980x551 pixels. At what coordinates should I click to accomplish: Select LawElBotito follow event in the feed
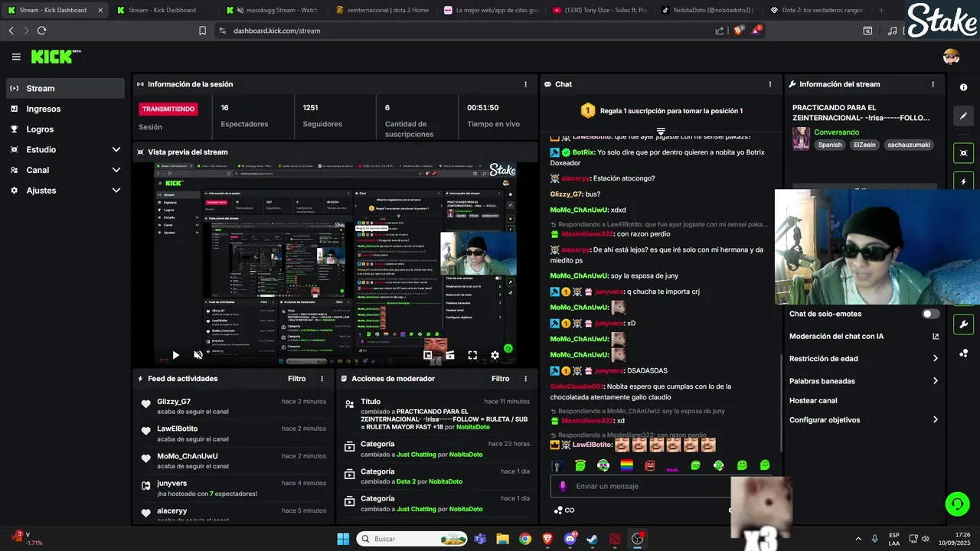(x=234, y=433)
